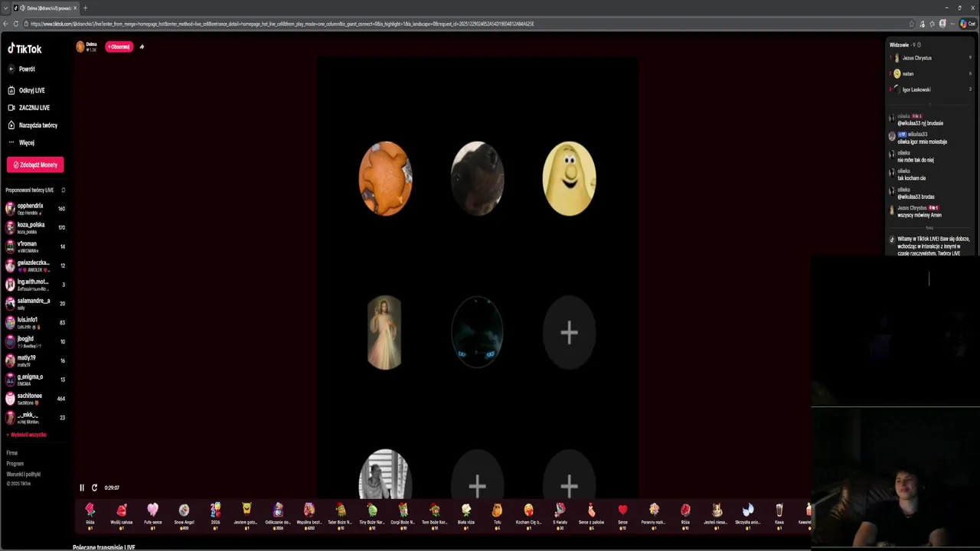This screenshot has width=980, height=551.
Task: Send the first Róża gift
Action: [90, 515]
